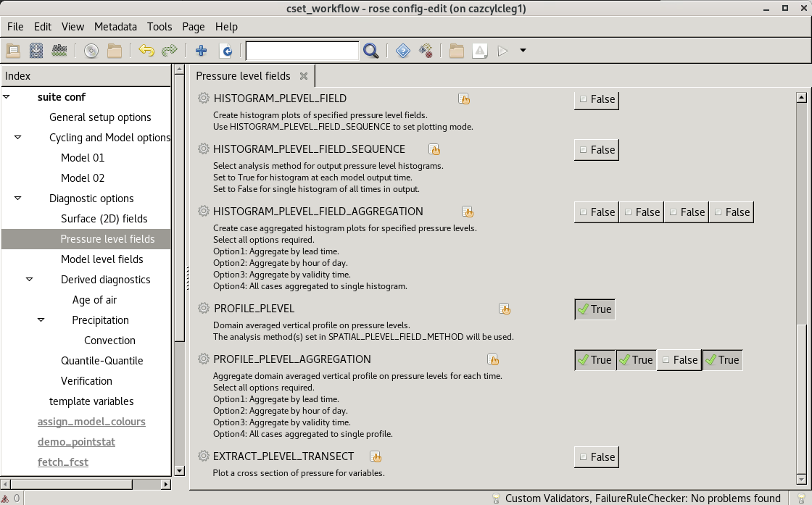Viewport: 812px width, 505px height.
Task: Collapse the Diagnostic options tree node
Action: (17, 199)
